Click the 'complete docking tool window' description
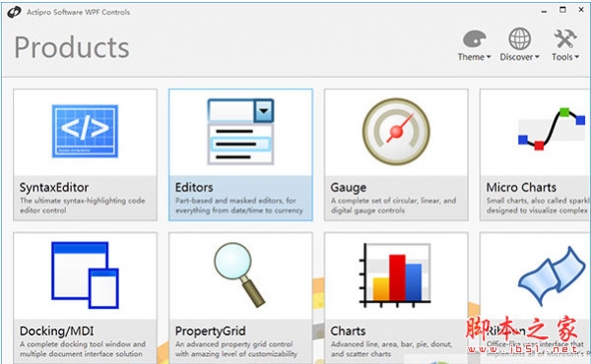Image resolution: width=591 pixels, height=364 pixels. [x=82, y=349]
